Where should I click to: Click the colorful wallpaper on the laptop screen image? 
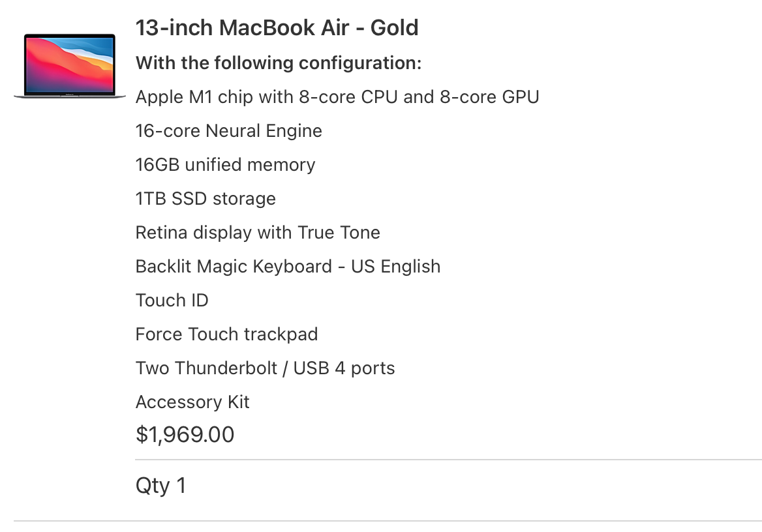pyautogui.click(x=70, y=64)
